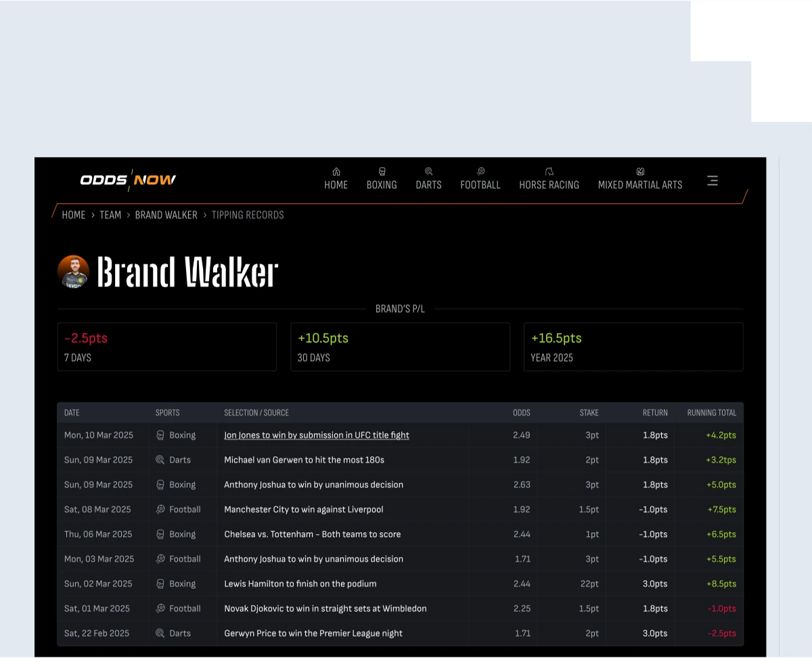
Task: Open the MIXED MARTIAL ARTS menu label
Action: click(x=640, y=185)
